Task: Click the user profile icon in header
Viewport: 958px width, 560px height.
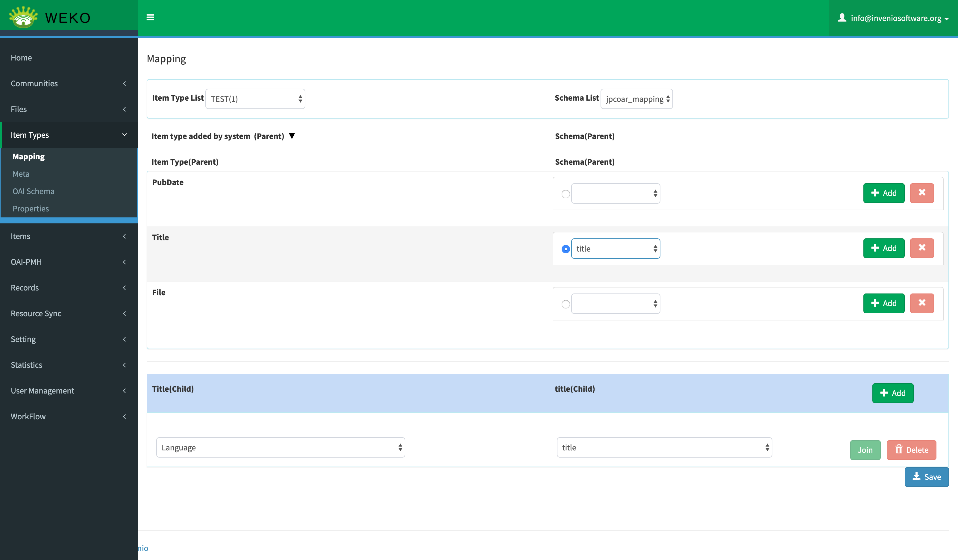Action: (x=842, y=17)
